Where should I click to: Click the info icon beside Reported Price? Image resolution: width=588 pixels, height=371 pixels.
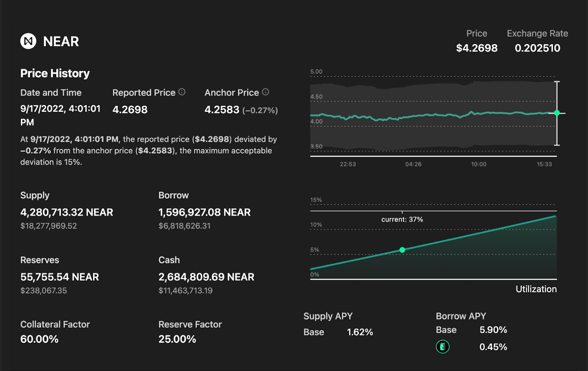(182, 92)
